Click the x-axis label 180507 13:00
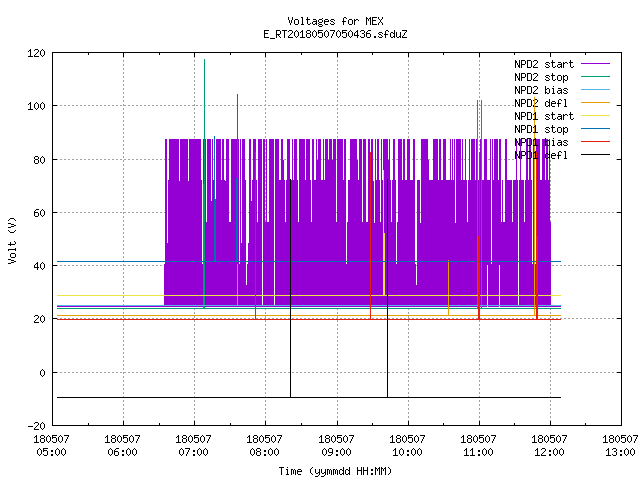This screenshot has height=480, width=640. [620, 445]
